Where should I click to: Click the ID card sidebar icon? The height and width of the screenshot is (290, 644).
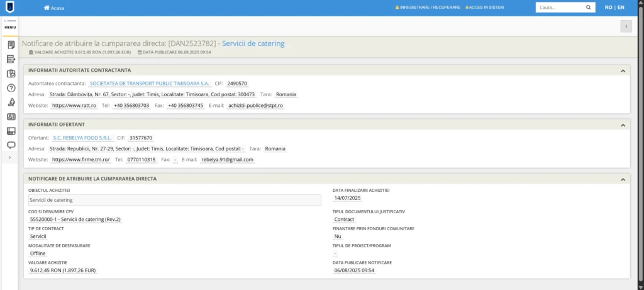(x=11, y=116)
